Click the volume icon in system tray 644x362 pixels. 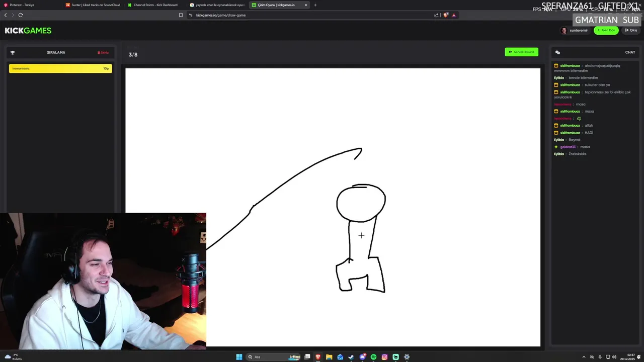pyautogui.click(x=614, y=357)
